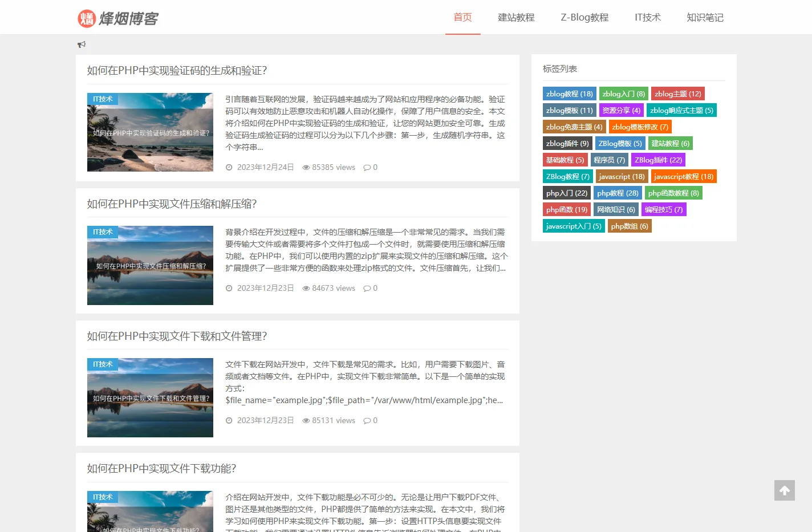Select the ZBlog模板 (5) tag
This screenshot has width=812, height=532.
[620, 143]
